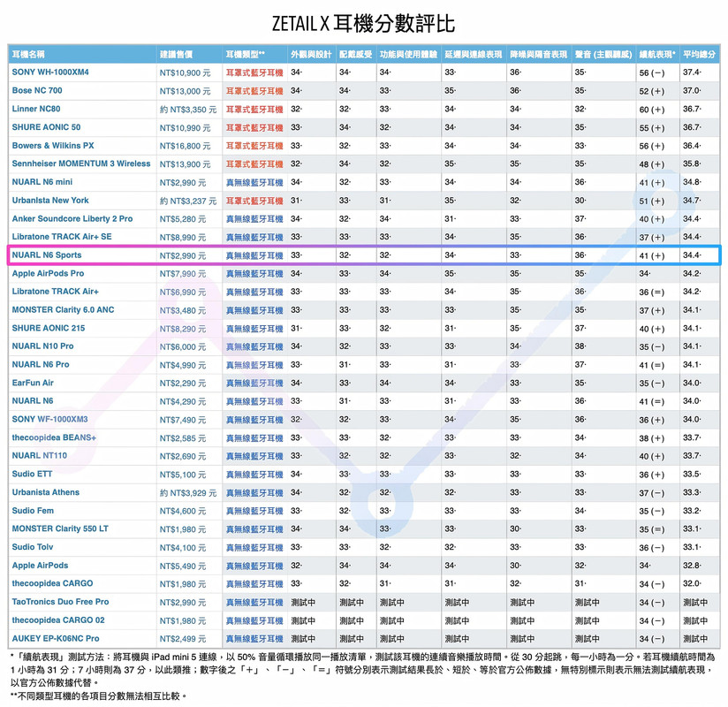Click the 耳機類型 column header
This screenshot has width=728, height=707.
point(245,54)
